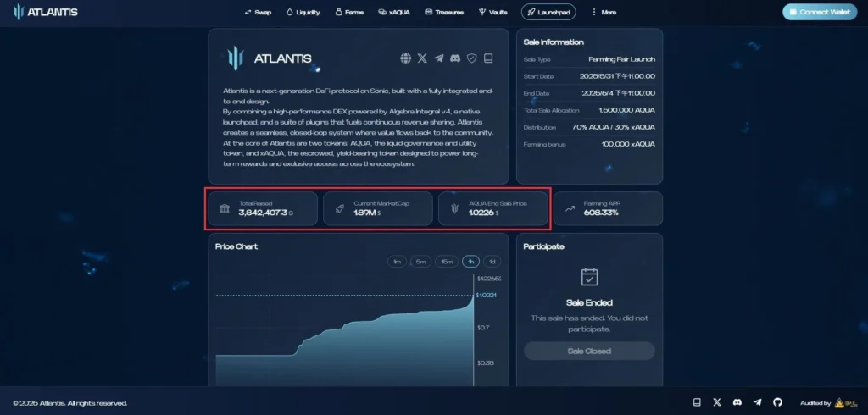Screen dimensions: 868x415
Task: Click the Sale Closed button
Action: (x=589, y=351)
